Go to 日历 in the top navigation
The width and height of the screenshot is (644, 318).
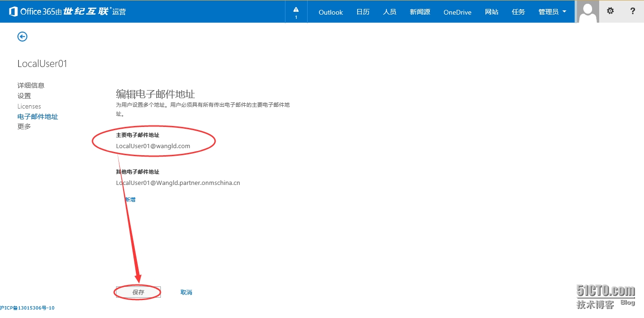(363, 12)
